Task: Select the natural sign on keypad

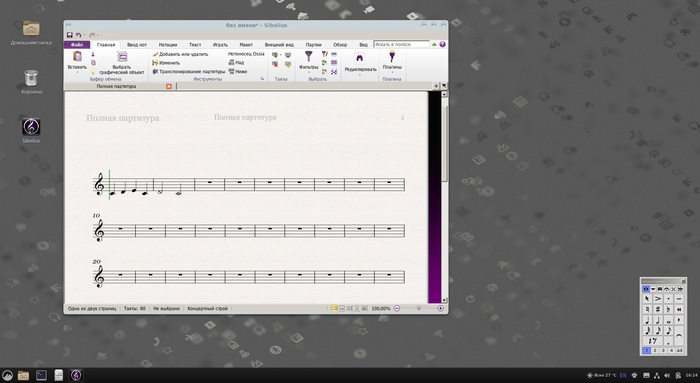Action: click(x=647, y=309)
